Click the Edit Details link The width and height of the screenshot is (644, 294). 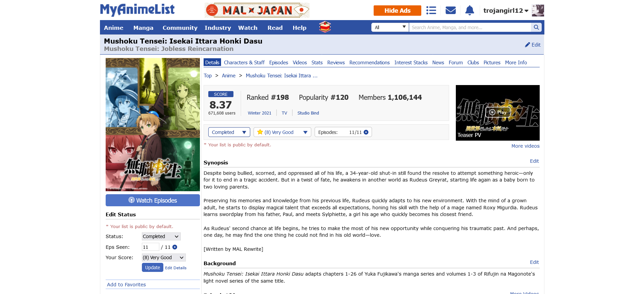(176, 268)
